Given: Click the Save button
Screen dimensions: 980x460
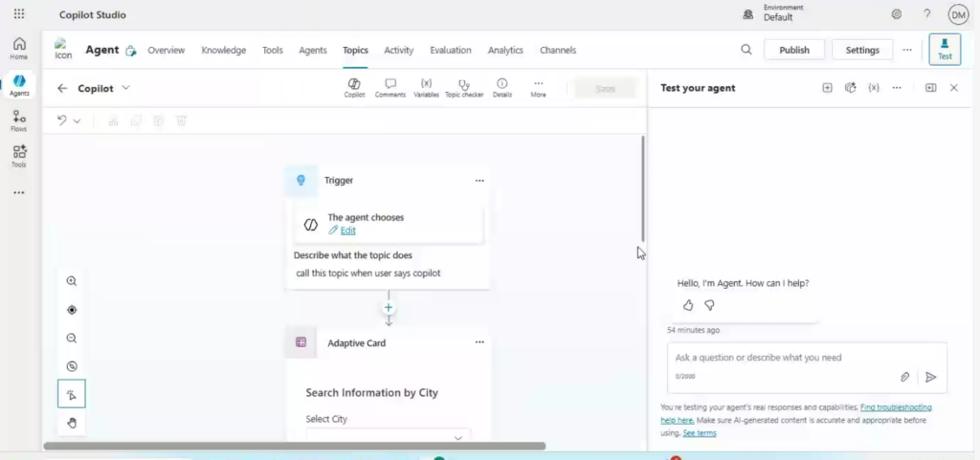Looking at the screenshot, I should 605,89.
